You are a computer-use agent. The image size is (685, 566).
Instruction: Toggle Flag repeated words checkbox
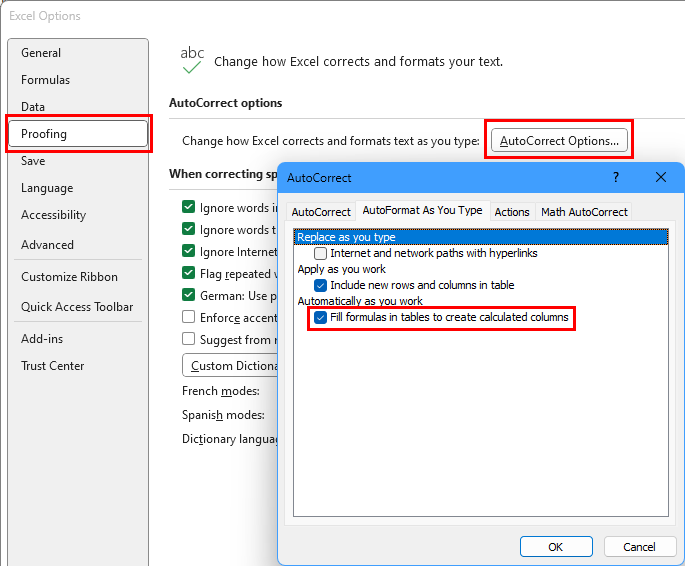point(188,273)
